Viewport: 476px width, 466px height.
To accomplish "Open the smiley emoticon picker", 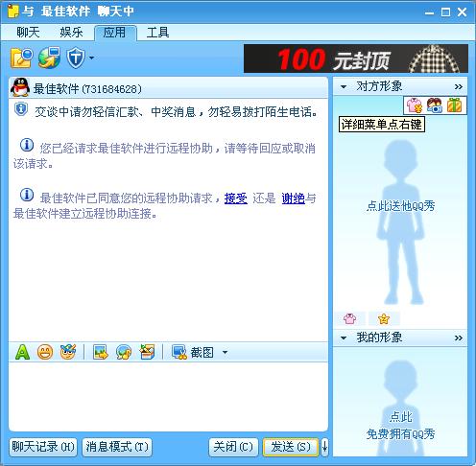I will [x=45, y=353].
